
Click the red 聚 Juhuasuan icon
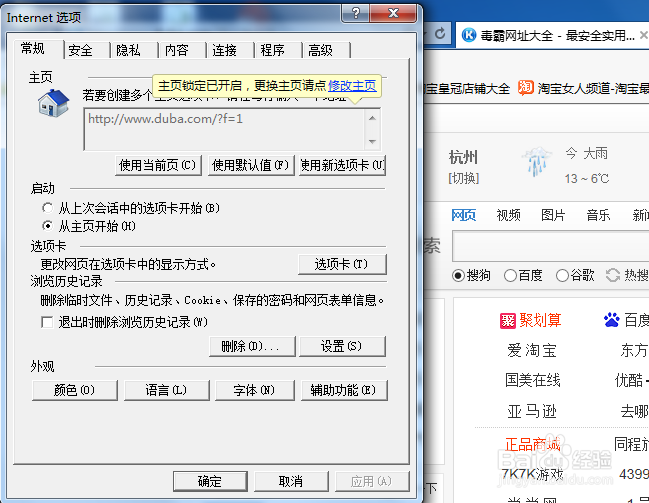pos(507,320)
